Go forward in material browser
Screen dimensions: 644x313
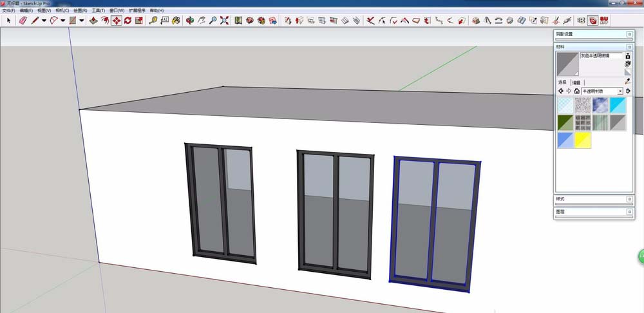[569, 91]
